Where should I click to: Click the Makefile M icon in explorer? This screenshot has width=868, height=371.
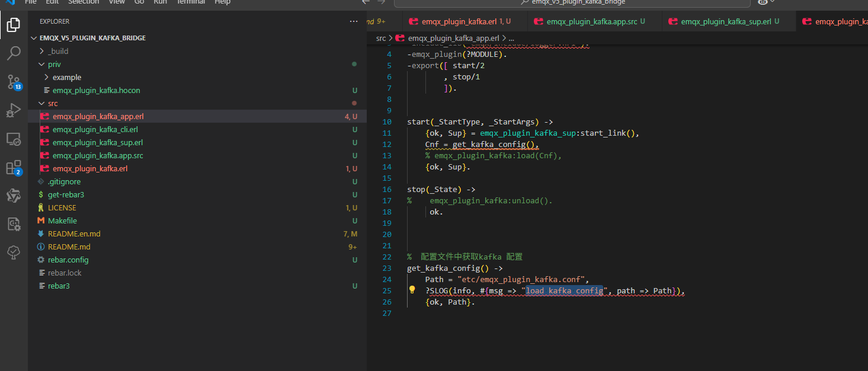click(40, 220)
